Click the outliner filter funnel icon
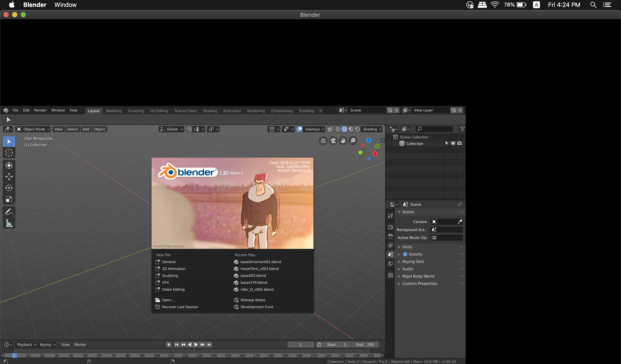This screenshot has height=364, width=621. [x=462, y=129]
